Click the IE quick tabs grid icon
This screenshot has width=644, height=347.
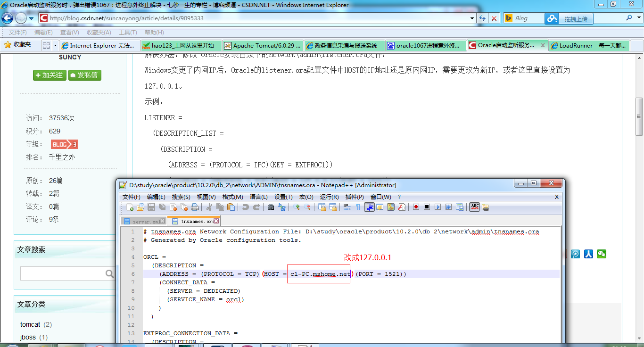[x=46, y=45]
